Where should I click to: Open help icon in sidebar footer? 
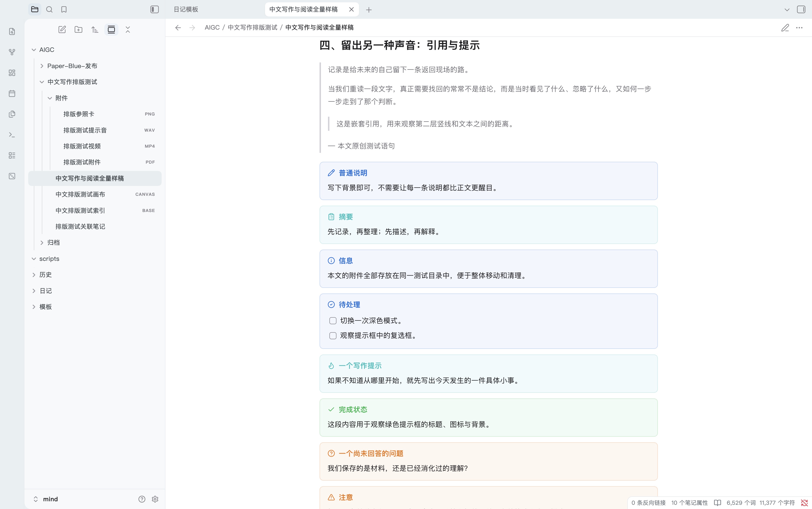coord(142,499)
